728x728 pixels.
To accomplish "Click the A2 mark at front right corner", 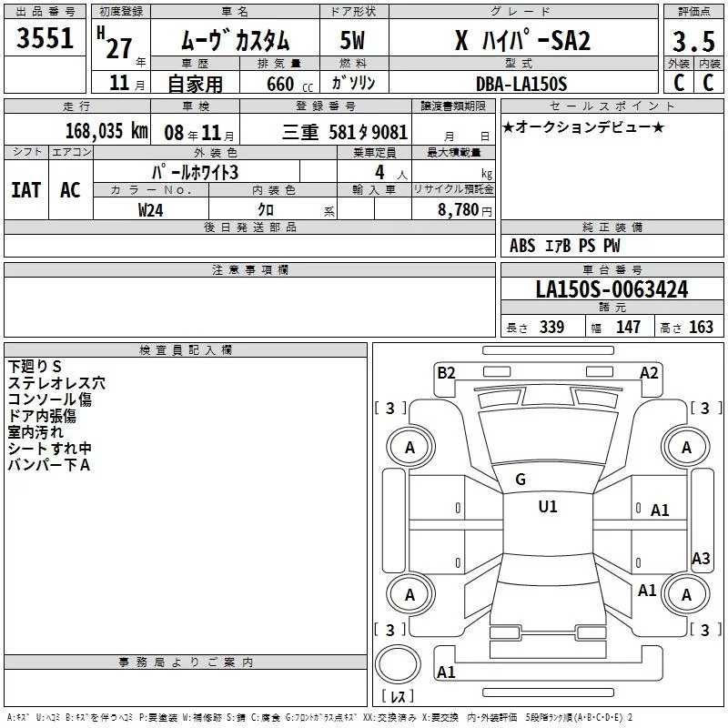I will coord(649,373).
